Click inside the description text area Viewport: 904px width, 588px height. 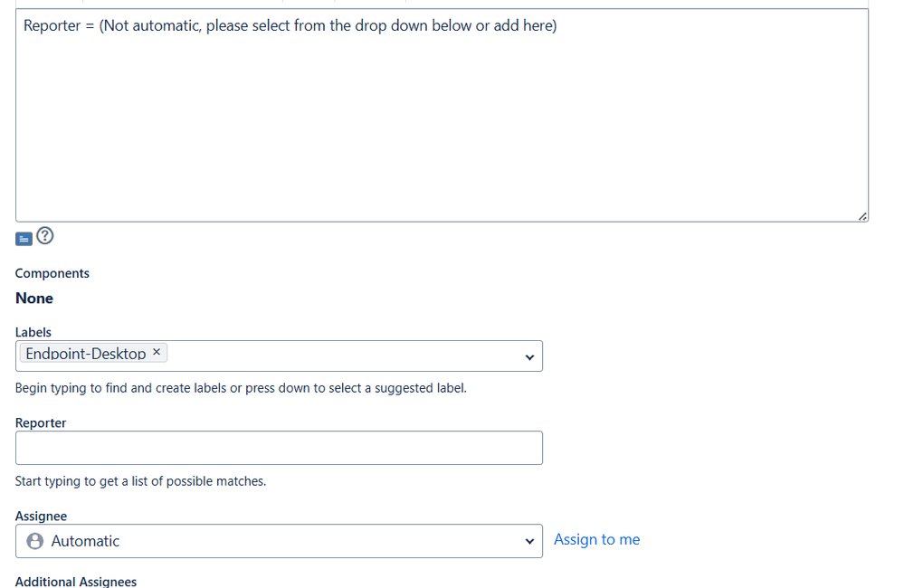pos(442,127)
